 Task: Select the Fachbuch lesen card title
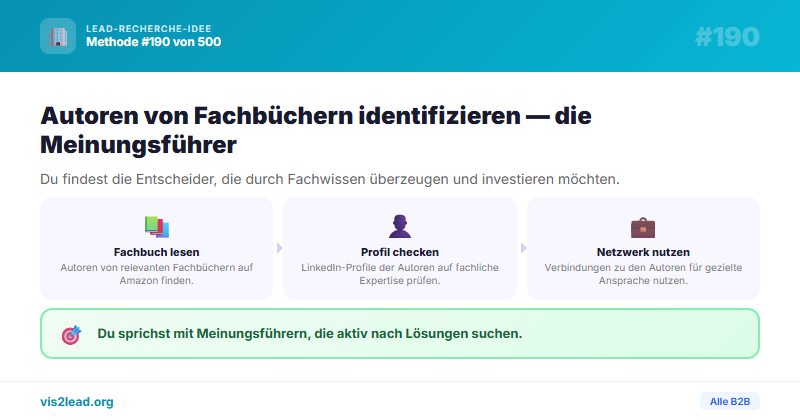pyautogui.click(x=157, y=252)
